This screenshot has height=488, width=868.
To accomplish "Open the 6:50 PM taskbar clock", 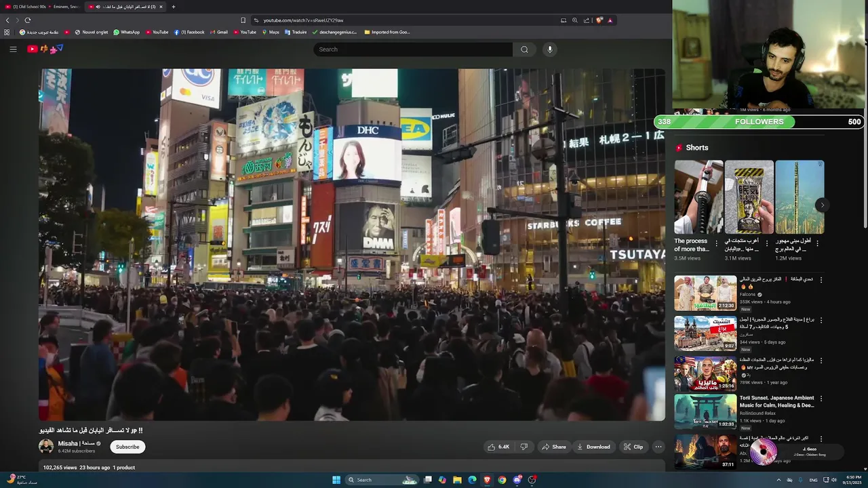I will (853, 480).
